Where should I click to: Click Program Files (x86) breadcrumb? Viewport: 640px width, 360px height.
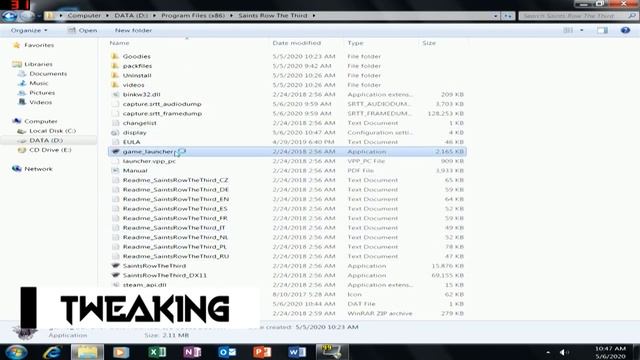click(x=193, y=16)
